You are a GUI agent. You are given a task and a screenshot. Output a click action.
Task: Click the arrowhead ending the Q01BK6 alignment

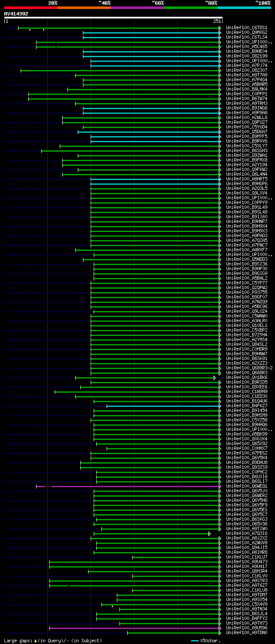215,378
